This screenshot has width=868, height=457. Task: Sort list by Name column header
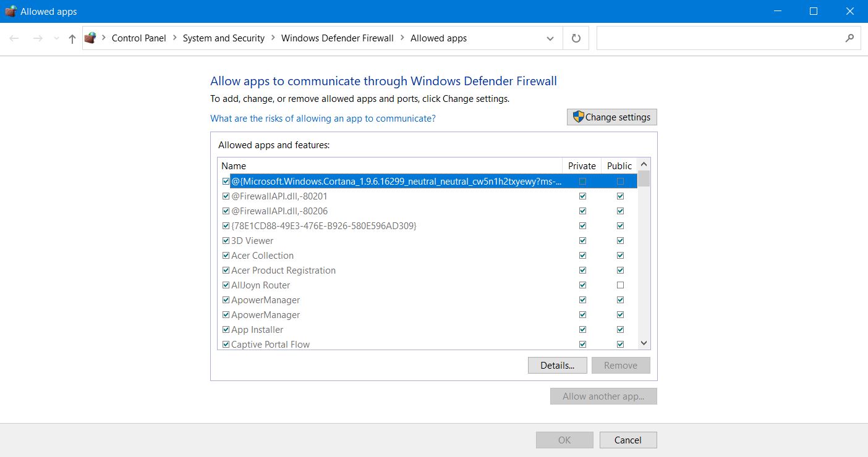(390, 166)
